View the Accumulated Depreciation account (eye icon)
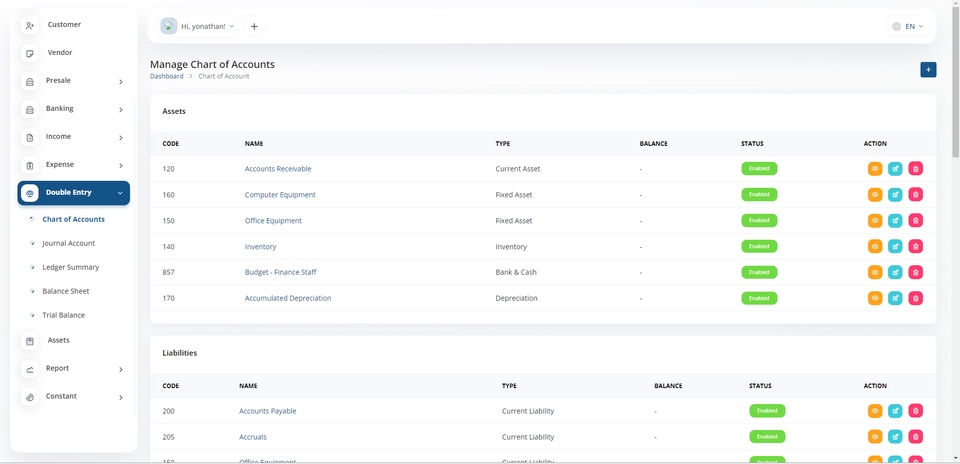The image size is (960, 464). click(x=875, y=298)
